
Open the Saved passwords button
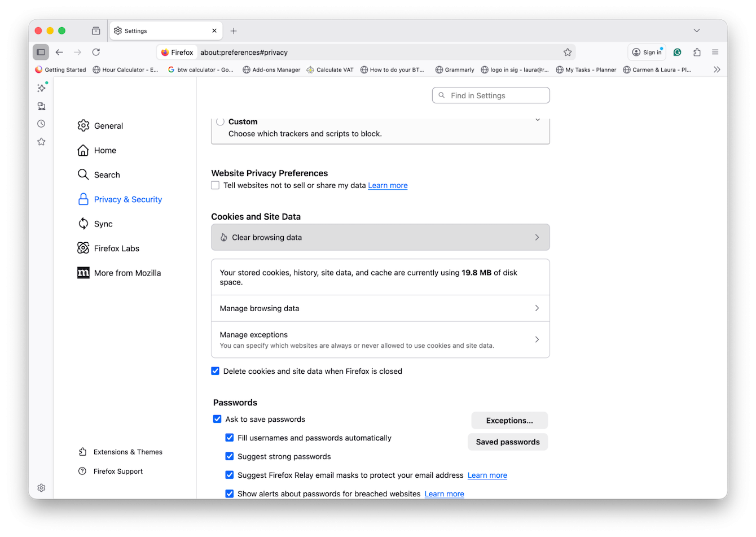[507, 442]
